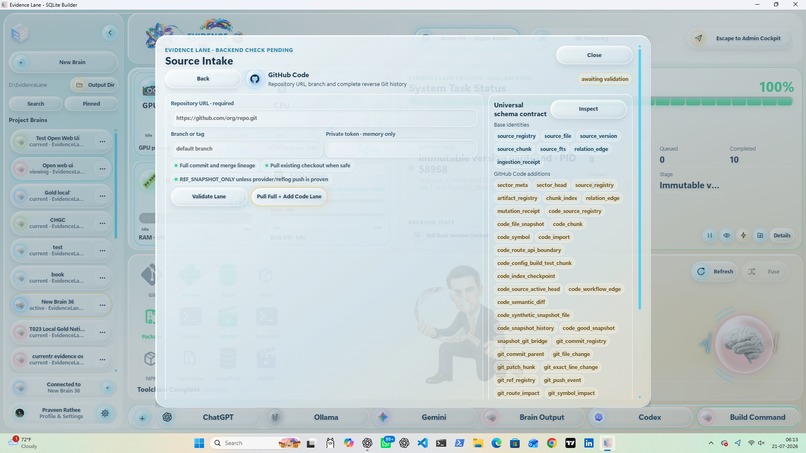806x453 pixels.
Task: Click the plus button in bottom bar
Action: 142,418
